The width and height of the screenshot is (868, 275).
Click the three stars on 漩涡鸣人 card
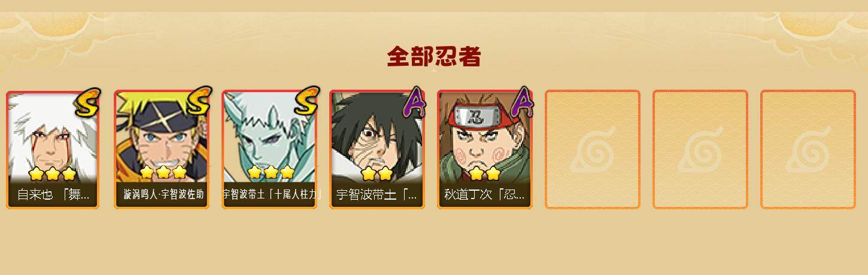(x=163, y=173)
